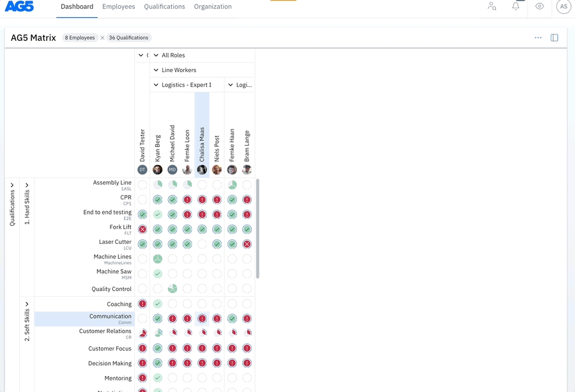Click the 8 Employees filter chip
Image resolution: width=575 pixels, height=392 pixels.
coord(80,38)
